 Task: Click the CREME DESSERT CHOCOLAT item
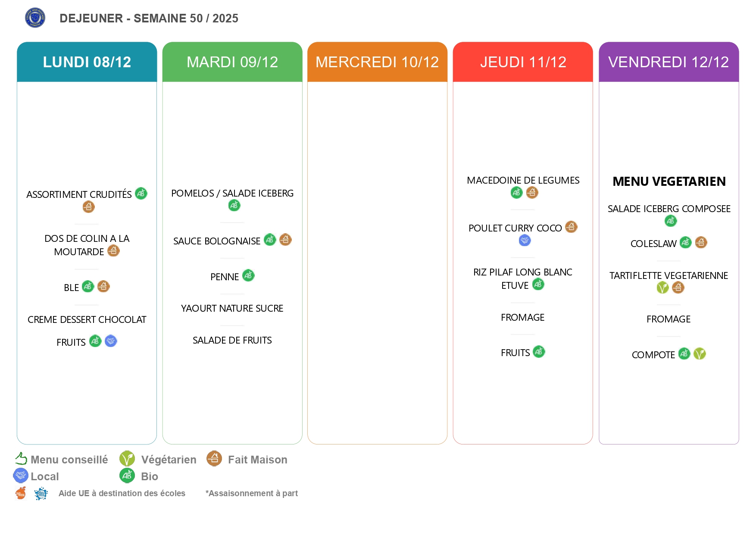[x=87, y=319]
